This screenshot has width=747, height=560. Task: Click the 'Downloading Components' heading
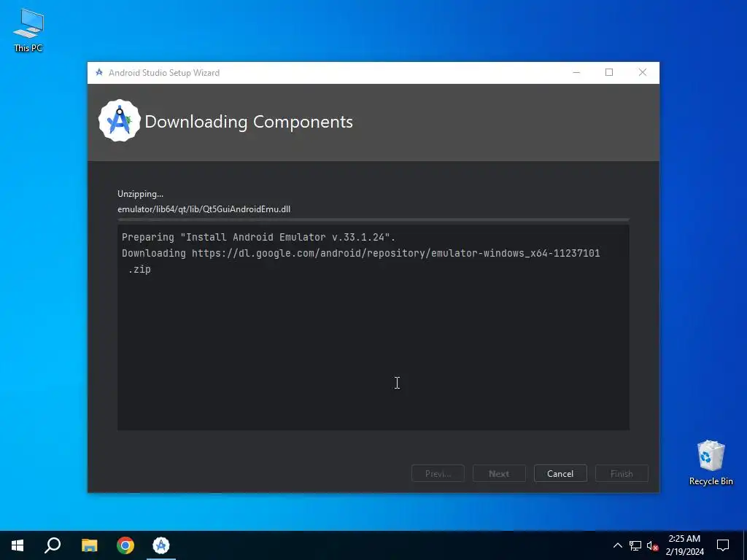(249, 122)
